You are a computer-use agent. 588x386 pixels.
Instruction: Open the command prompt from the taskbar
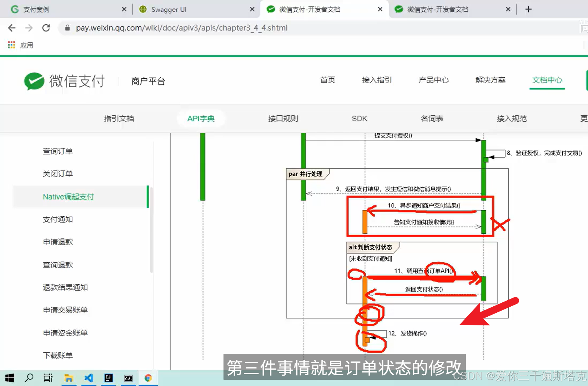(x=128, y=378)
